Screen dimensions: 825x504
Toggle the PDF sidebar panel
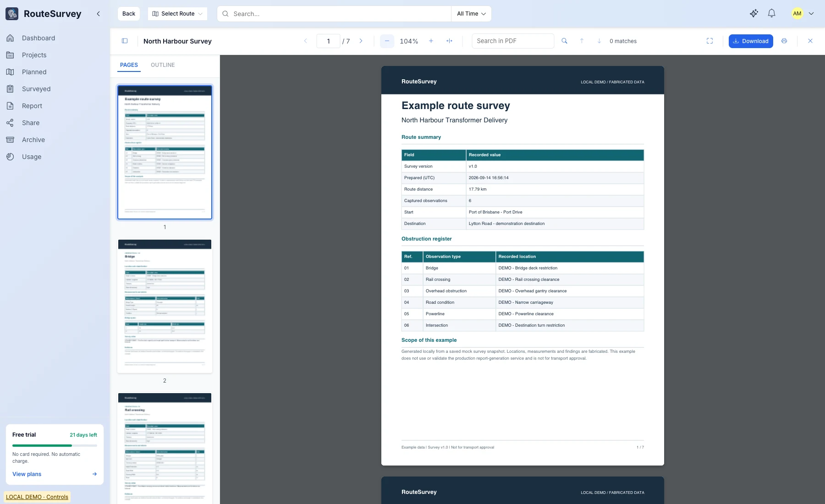click(125, 41)
